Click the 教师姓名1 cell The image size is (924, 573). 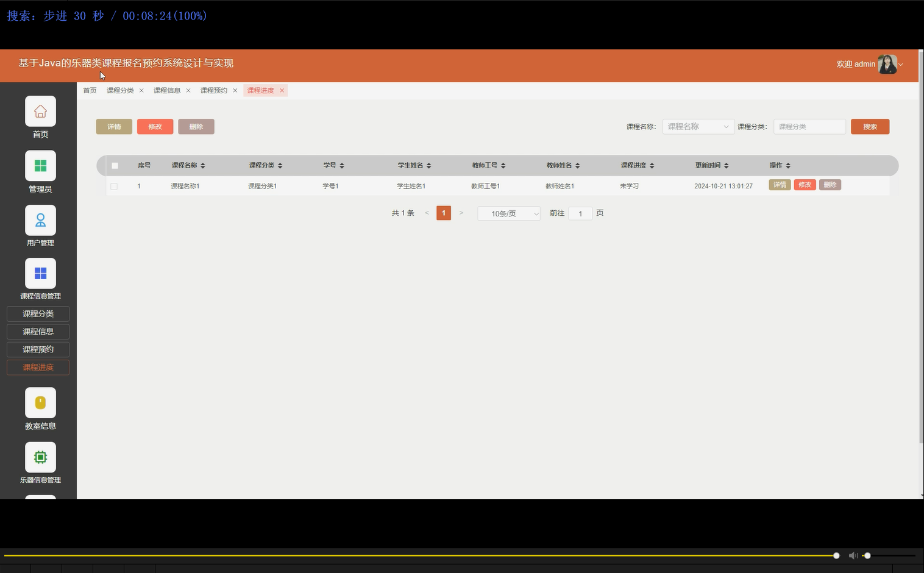(560, 186)
